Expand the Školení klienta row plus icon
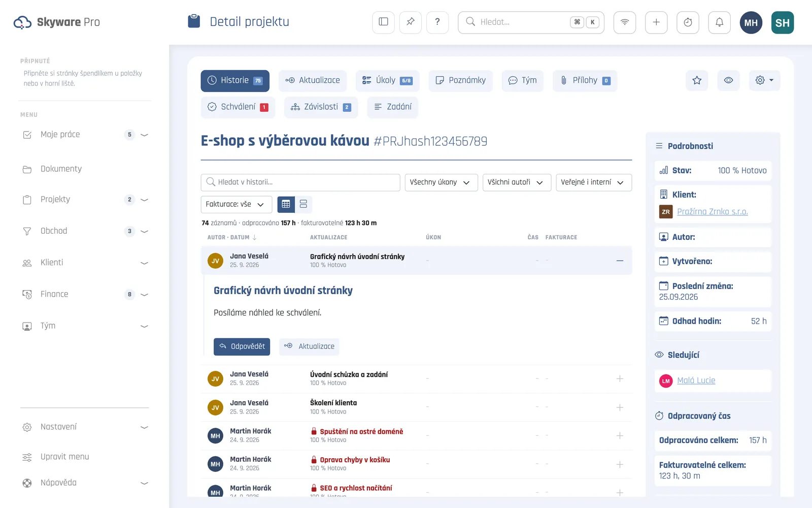Viewport: 812px width, 508px height. point(620,407)
